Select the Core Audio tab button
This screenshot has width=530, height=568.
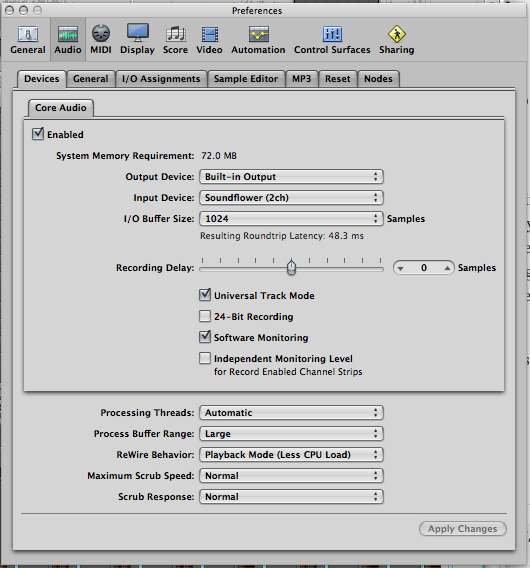61,108
